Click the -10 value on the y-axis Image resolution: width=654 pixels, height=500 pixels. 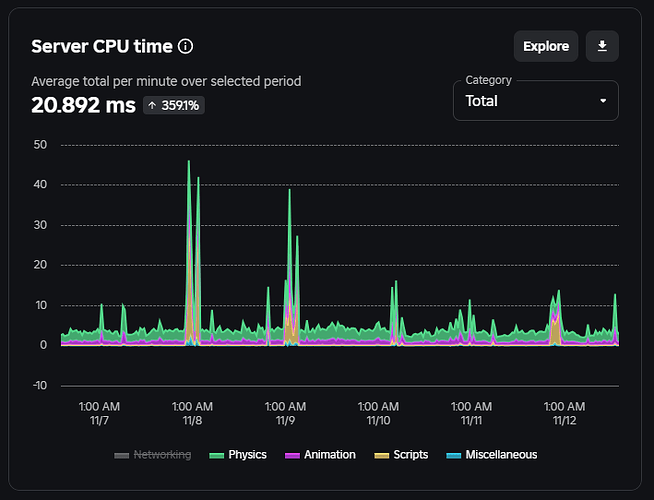pyautogui.click(x=40, y=385)
